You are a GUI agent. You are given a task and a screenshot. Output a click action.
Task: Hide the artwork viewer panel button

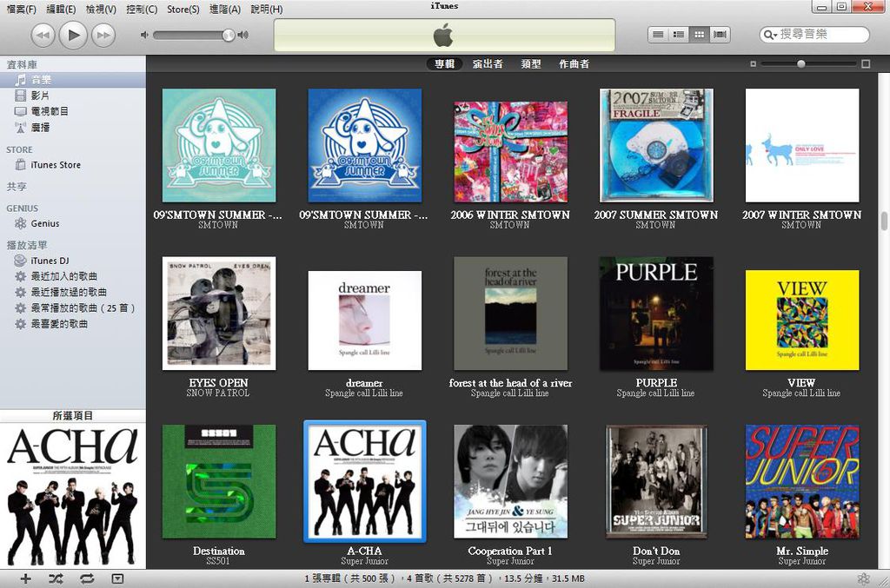pyautogui.click(x=117, y=579)
